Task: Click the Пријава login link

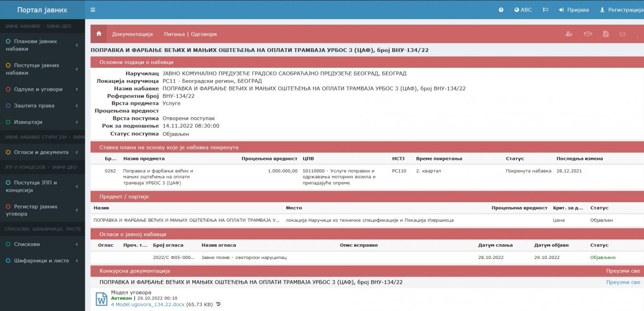Action: pyautogui.click(x=574, y=10)
